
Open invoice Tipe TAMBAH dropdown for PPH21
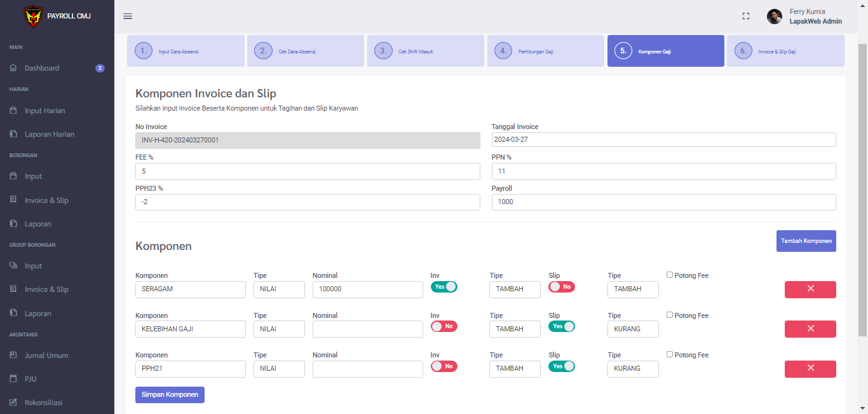point(515,369)
